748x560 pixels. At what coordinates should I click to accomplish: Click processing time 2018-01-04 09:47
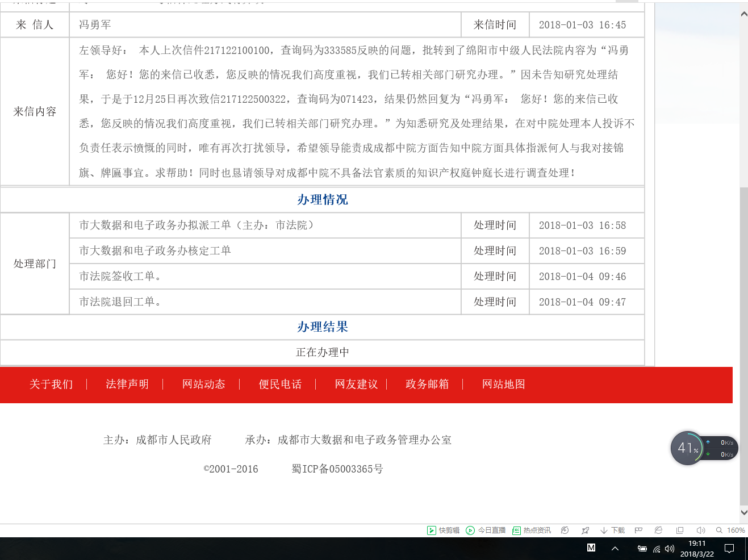click(x=582, y=302)
